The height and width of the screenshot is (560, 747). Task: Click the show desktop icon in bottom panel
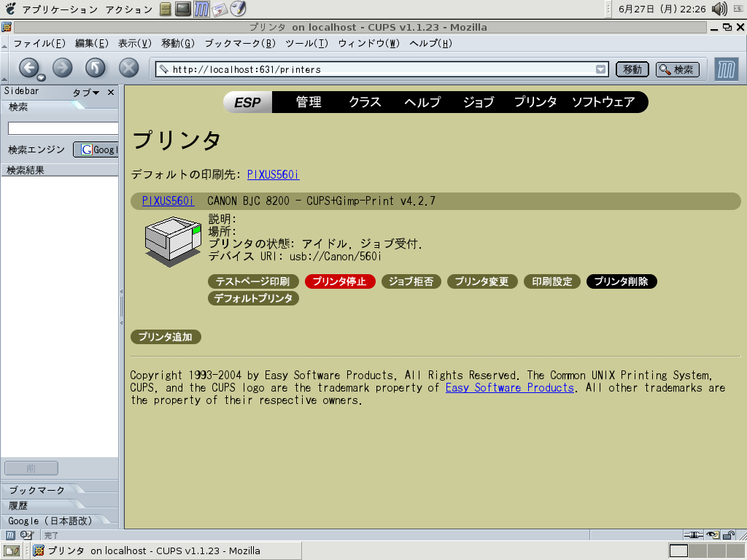pyautogui.click(x=12, y=551)
